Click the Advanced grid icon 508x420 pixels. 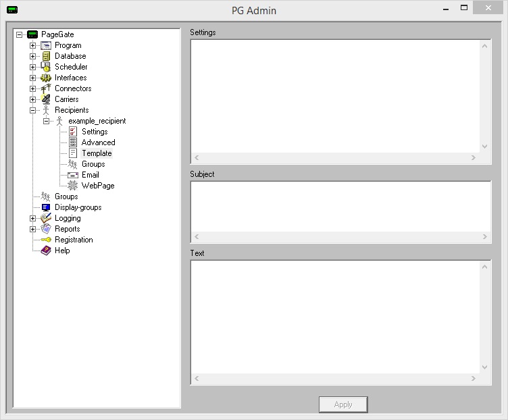click(x=73, y=142)
